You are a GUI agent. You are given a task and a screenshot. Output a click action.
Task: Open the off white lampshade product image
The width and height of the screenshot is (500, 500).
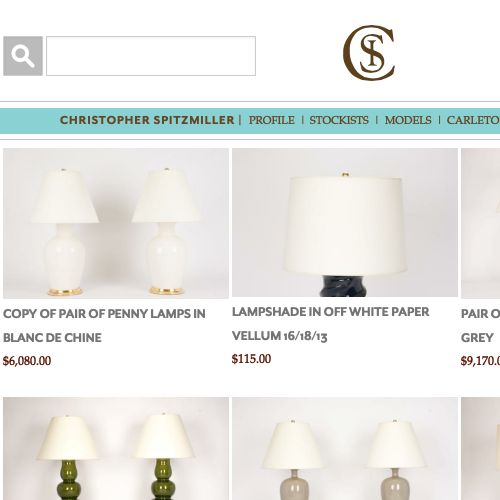345,222
